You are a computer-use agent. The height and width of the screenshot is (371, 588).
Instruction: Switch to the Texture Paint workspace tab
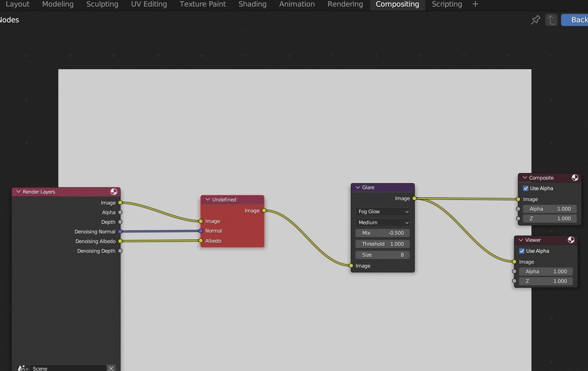point(203,4)
